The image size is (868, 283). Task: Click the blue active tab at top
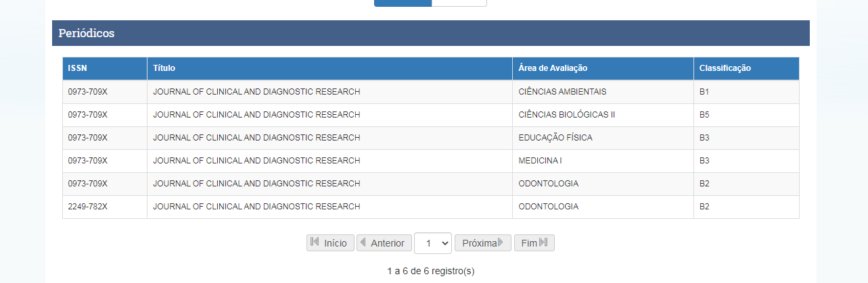click(403, 3)
